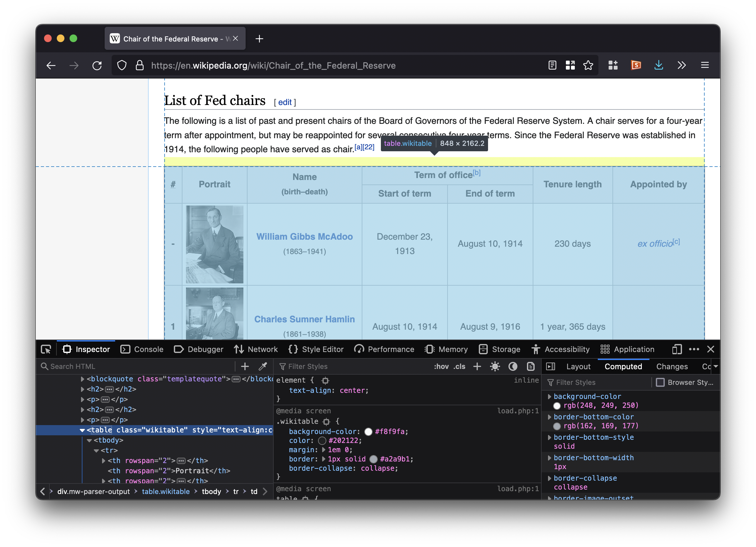Toggle light color scheme simulation icon
The image size is (756, 547).
(495, 366)
